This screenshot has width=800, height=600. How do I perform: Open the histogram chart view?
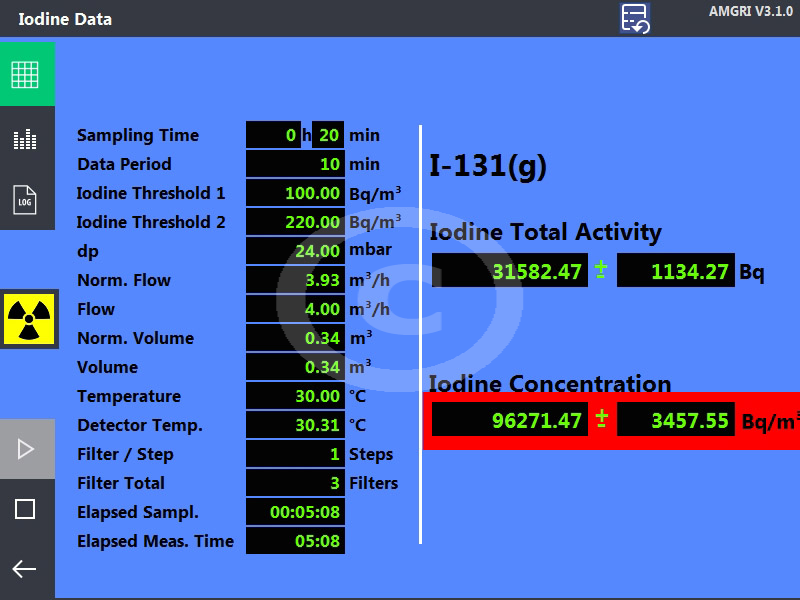[x=27, y=139]
